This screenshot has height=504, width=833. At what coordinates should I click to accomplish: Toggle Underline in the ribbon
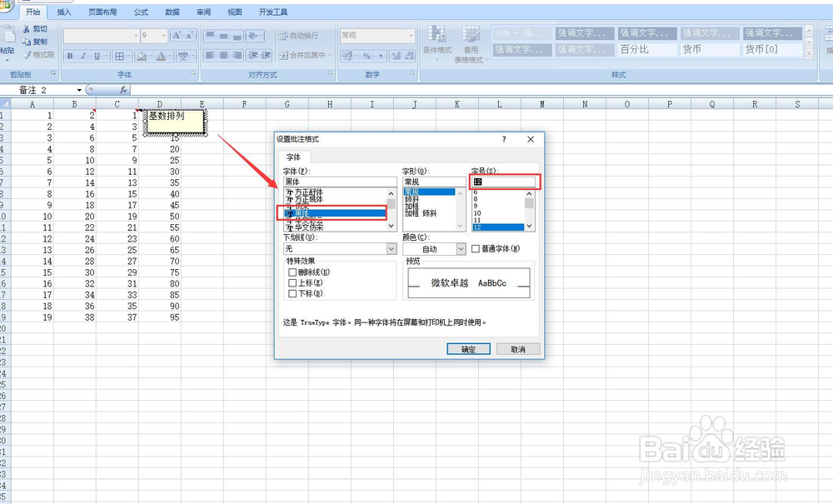coord(97,56)
